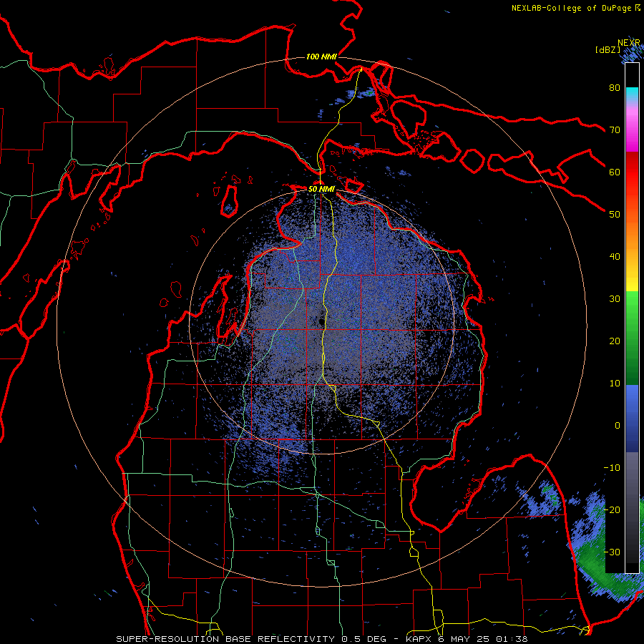This screenshot has width=644, height=644.
Task: Click the -10 value on dBZ scale
Action: pos(612,468)
